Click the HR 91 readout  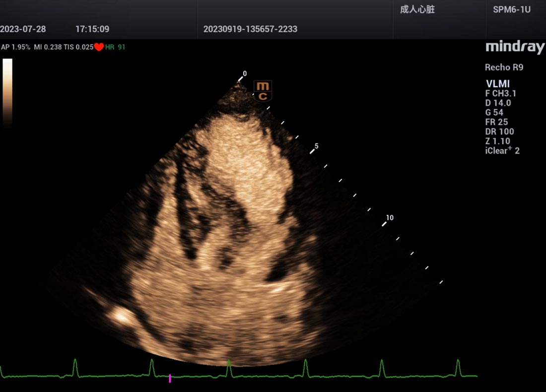coord(115,47)
